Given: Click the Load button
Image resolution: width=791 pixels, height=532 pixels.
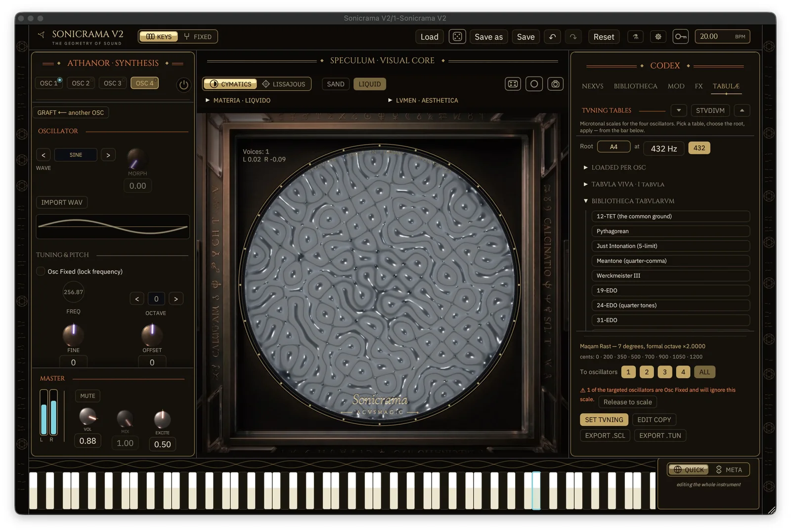Looking at the screenshot, I should (429, 37).
